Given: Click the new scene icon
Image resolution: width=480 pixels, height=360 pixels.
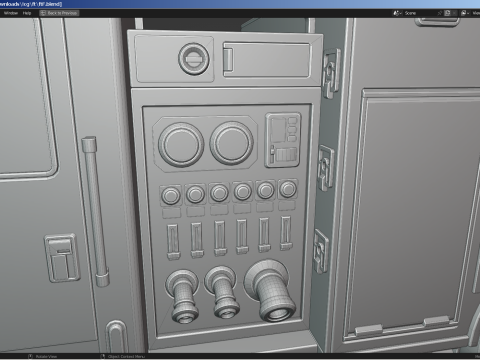Looking at the screenshot, I should [x=447, y=13].
